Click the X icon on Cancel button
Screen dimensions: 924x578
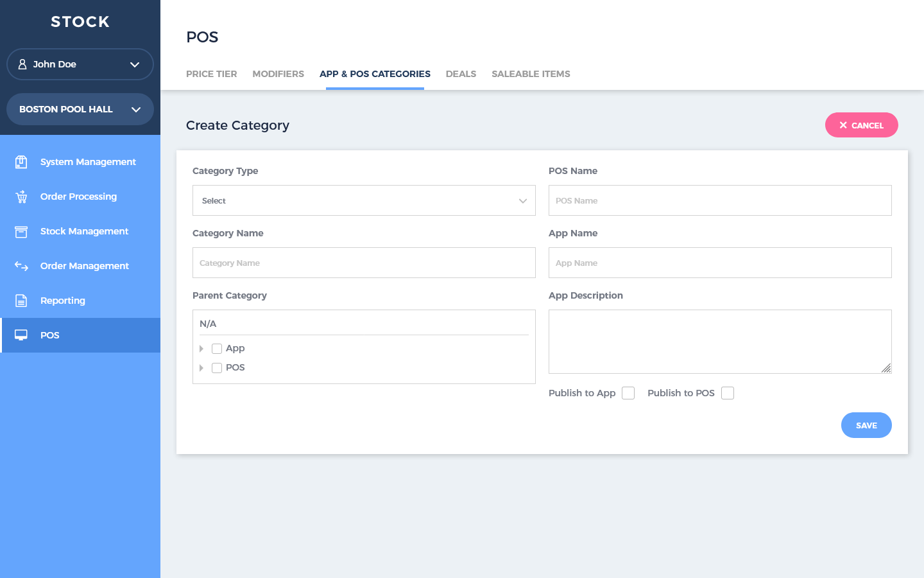click(843, 125)
